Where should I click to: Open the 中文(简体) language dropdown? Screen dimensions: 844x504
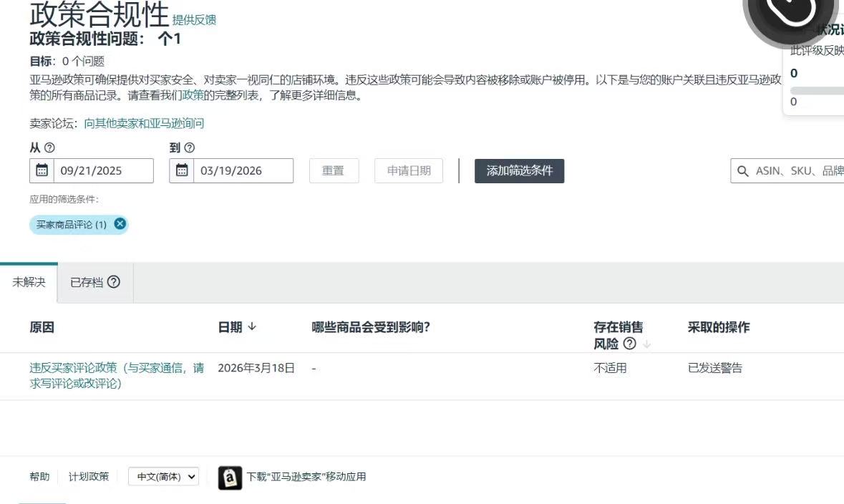pos(163,477)
